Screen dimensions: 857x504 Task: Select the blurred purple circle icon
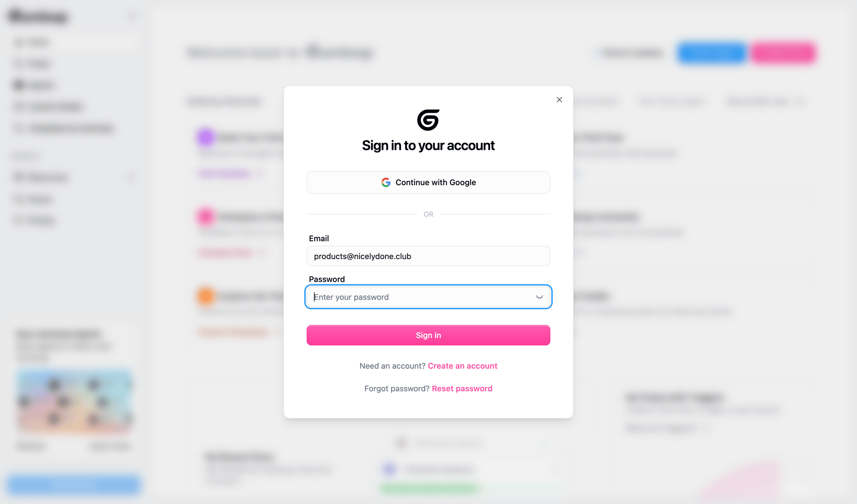pyautogui.click(x=205, y=137)
